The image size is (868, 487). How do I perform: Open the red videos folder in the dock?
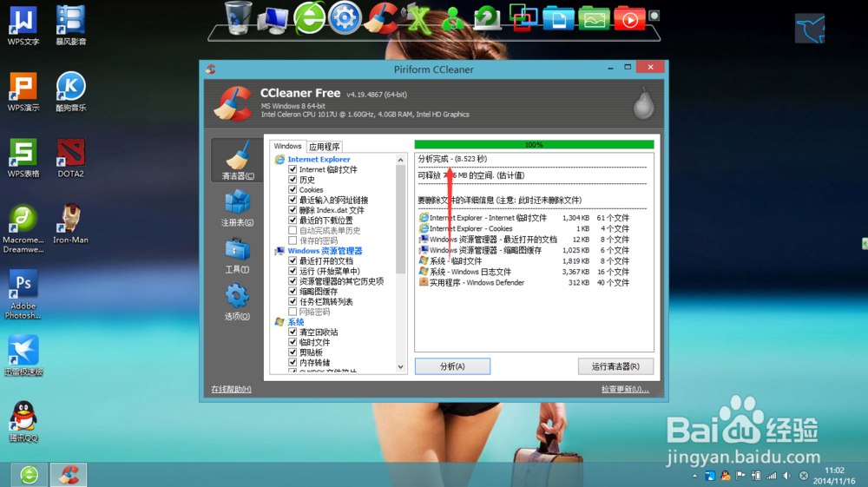coord(629,18)
